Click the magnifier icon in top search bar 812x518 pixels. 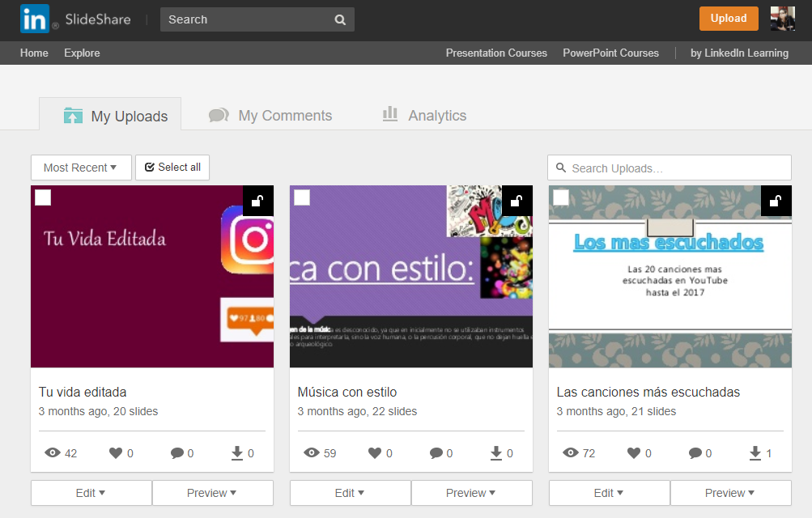(340, 19)
